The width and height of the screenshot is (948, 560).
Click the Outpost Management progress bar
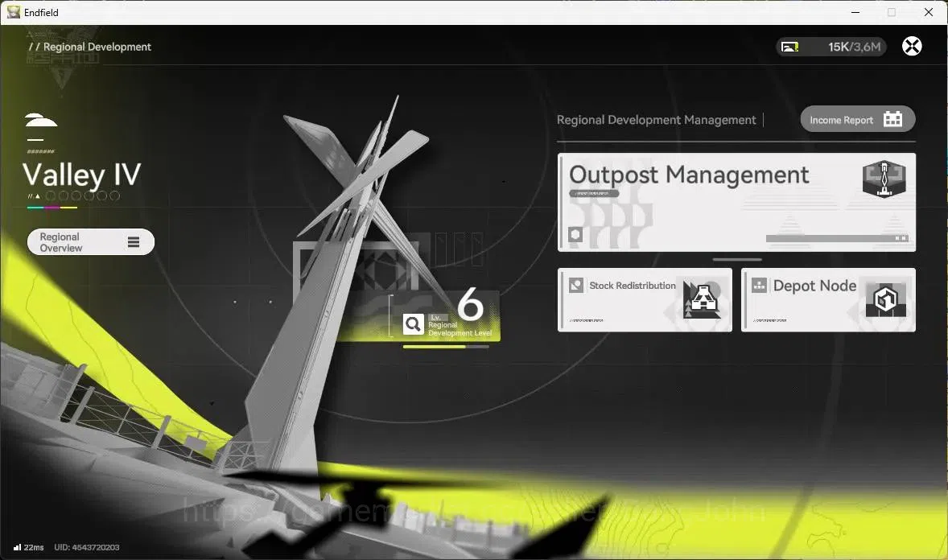838,238
